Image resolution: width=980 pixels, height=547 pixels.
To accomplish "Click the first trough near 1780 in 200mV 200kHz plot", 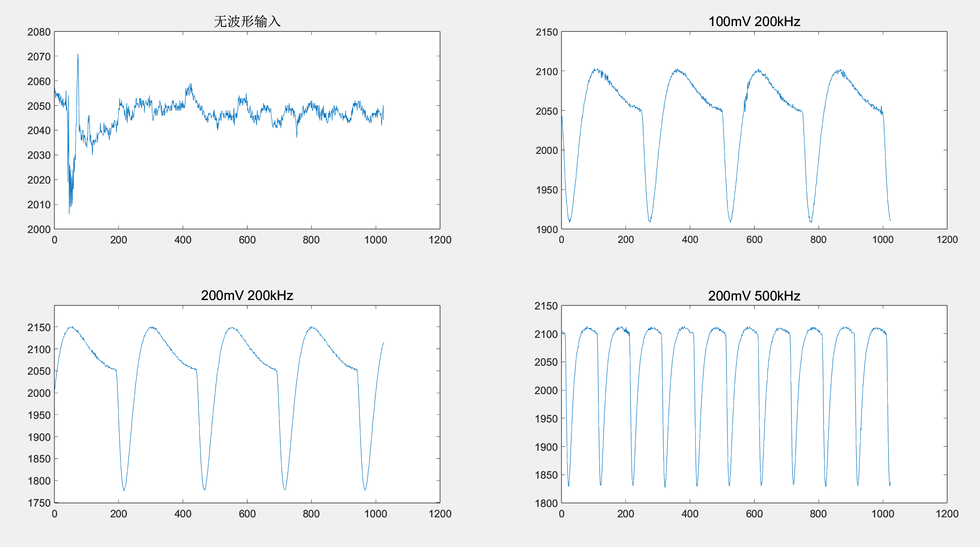I will pos(124,489).
